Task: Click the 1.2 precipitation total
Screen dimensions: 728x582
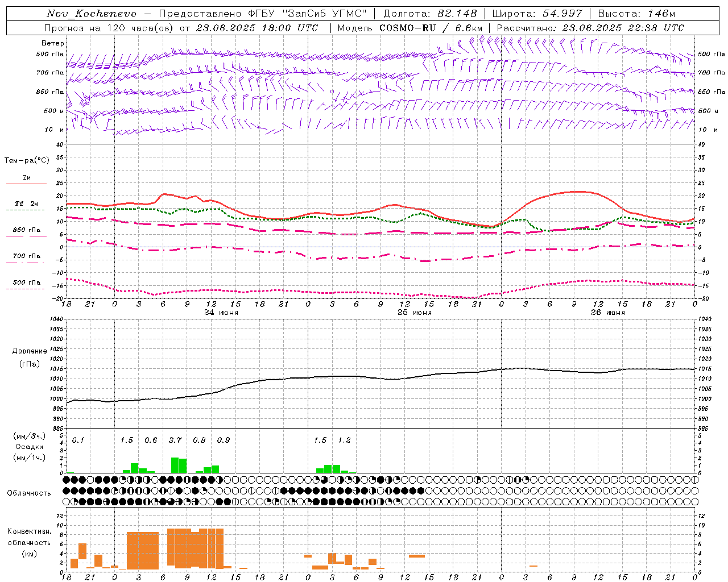Action: pos(345,440)
